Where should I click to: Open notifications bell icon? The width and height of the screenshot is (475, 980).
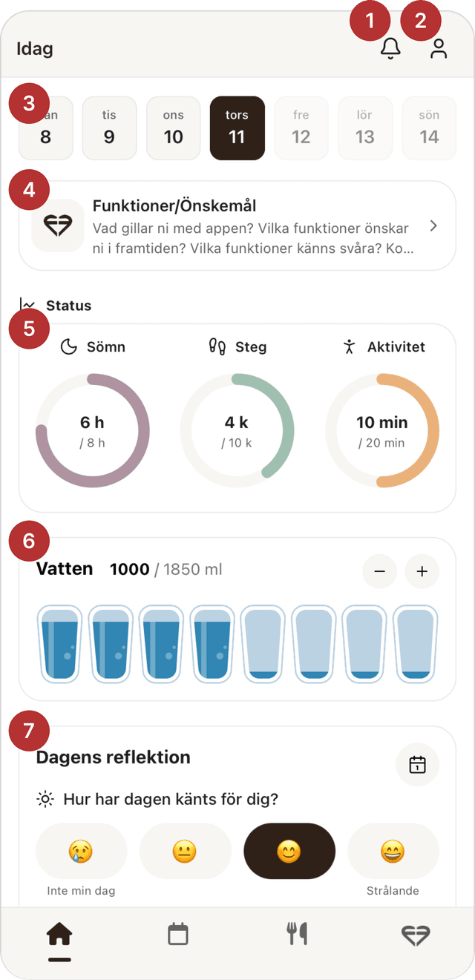point(390,49)
